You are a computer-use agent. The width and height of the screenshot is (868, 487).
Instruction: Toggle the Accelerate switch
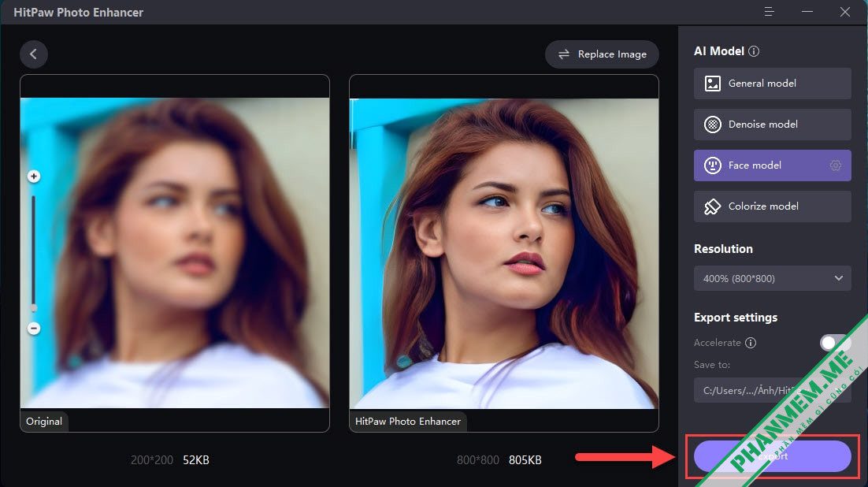835,342
